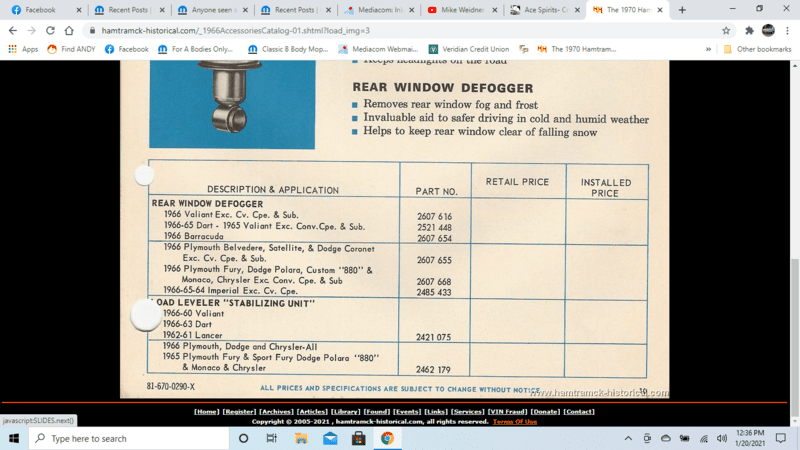Open the Mediacom Webmail bookmark

point(379,49)
